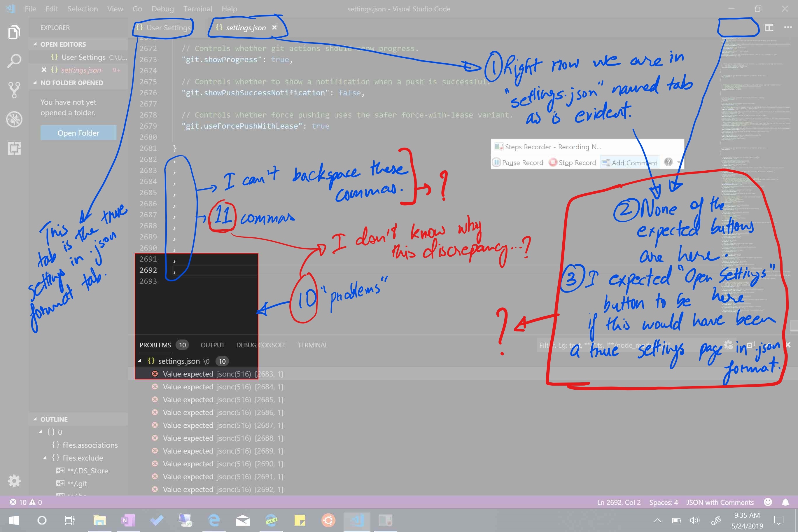Collapse the files.exclude outline node
Image resolution: width=798 pixels, height=532 pixels.
pyautogui.click(x=45, y=458)
